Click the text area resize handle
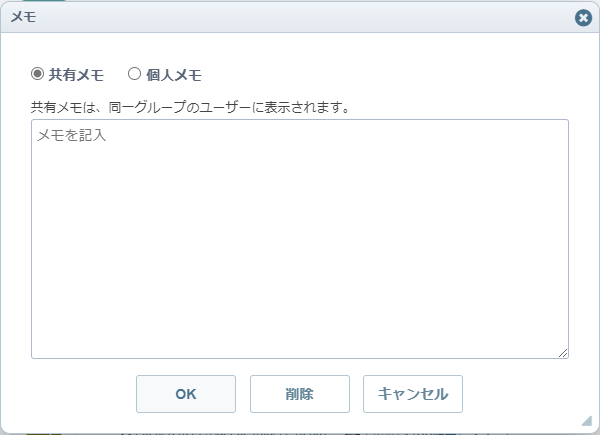 563,352
